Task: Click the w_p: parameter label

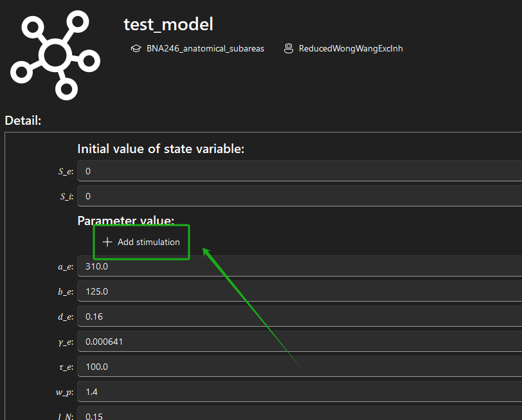Action: click(x=64, y=392)
